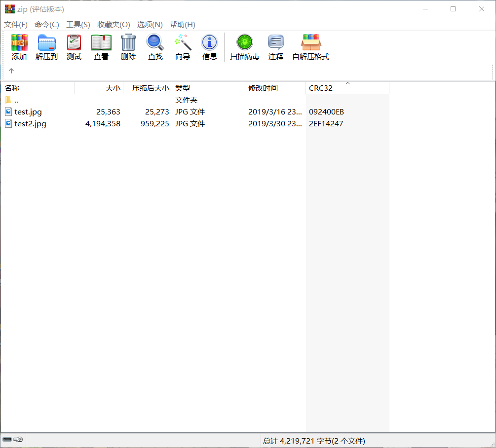
Task: Click size value 4,194,358
Action: pyautogui.click(x=103, y=124)
